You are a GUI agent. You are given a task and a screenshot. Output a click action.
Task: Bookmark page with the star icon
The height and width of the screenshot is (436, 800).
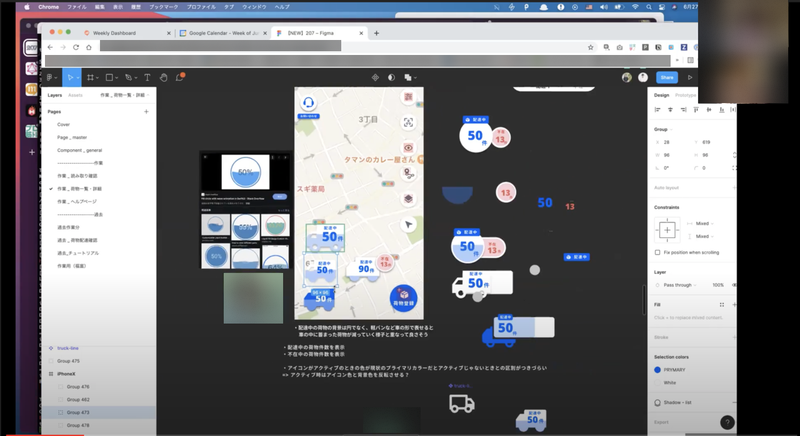(591, 47)
